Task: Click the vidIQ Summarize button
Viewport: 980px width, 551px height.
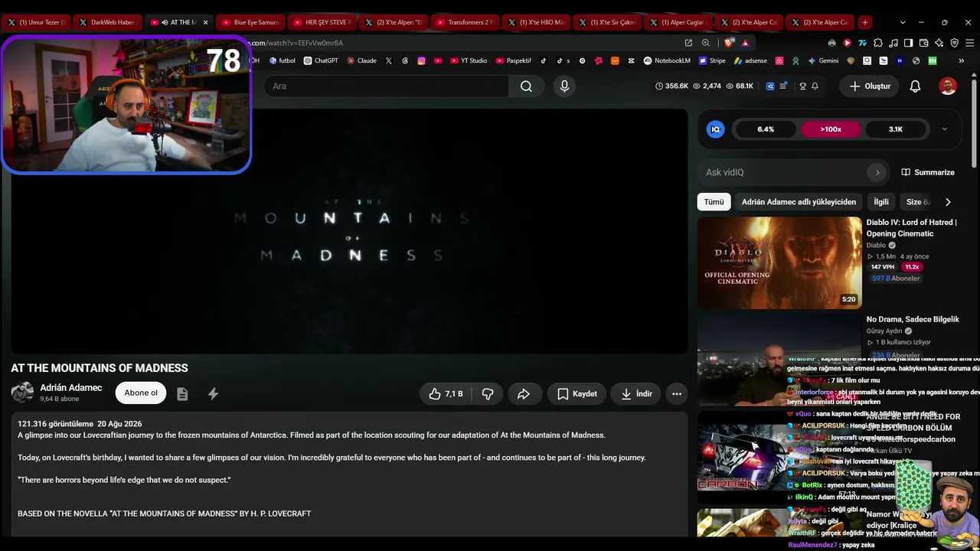Action: click(928, 172)
